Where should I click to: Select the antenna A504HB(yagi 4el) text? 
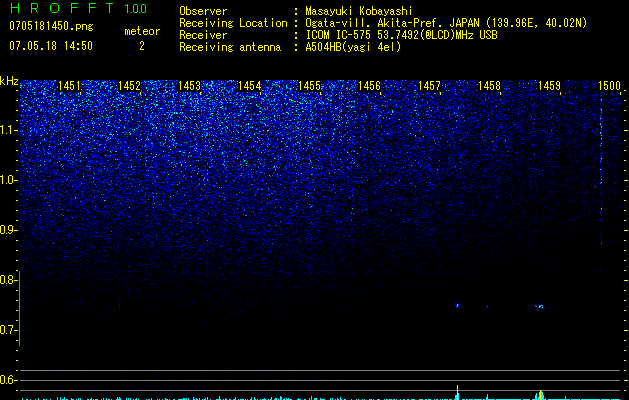(x=353, y=47)
